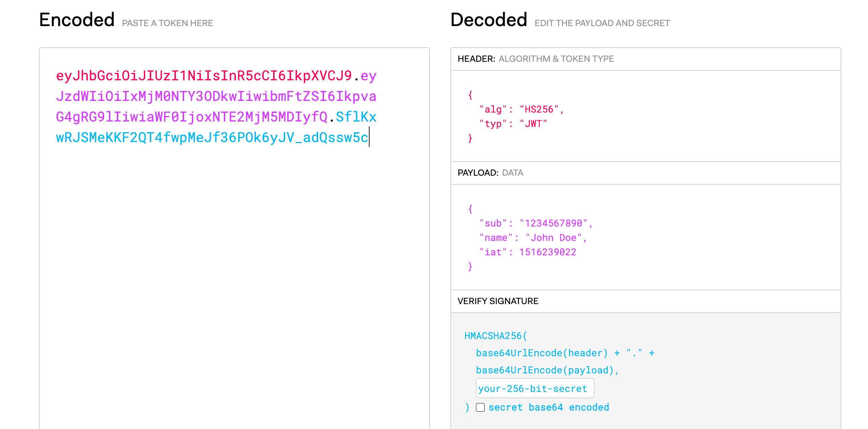Check the secret base64 encoded checkbox
This screenshot has width=868, height=429.
pyautogui.click(x=480, y=407)
